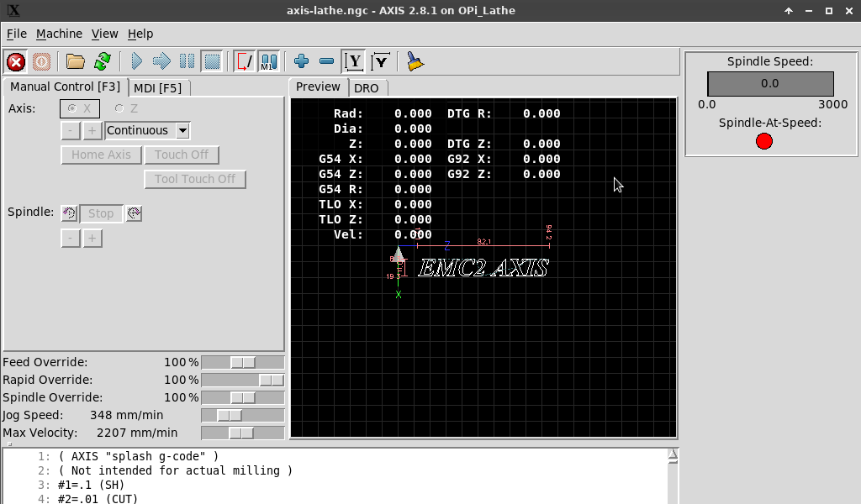This screenshot has width=861, height=504.
Task: Open the File menu
Action: [17, 34]
